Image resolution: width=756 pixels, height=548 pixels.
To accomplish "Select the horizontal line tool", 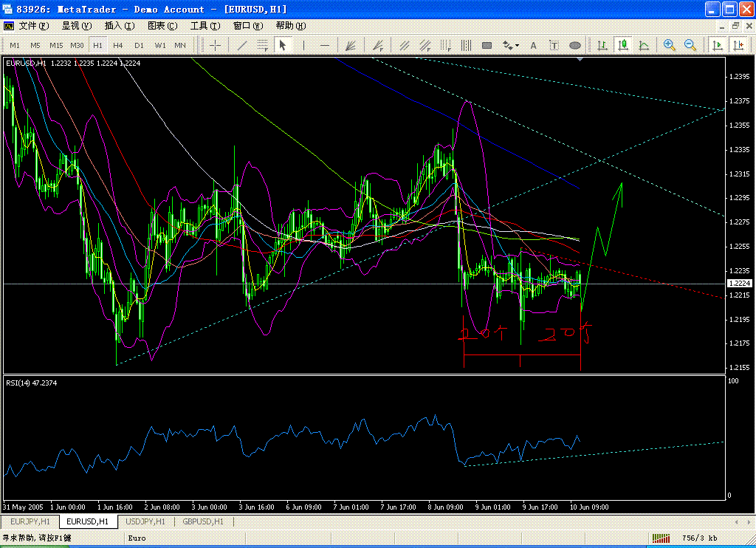I will [x=325, y=45].
